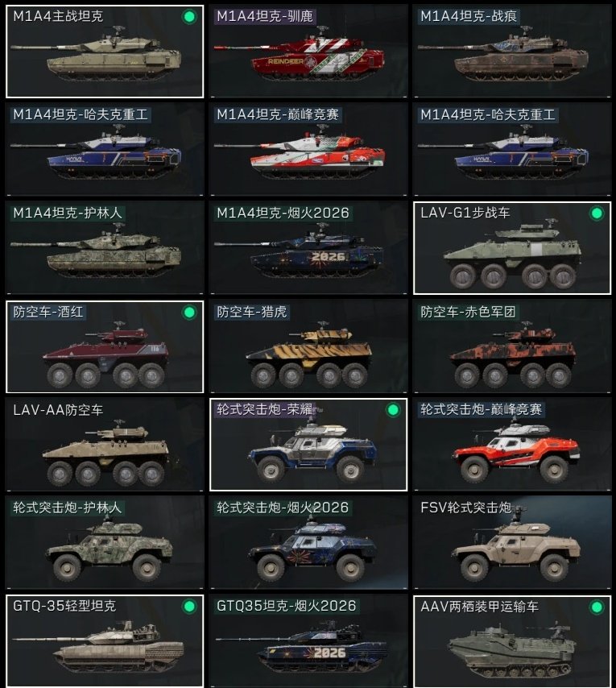The width and height of the screenshot is (616, 688).
Task: Select the 轮式突击炮-护林人 camo skin
Action: point(105,543)
